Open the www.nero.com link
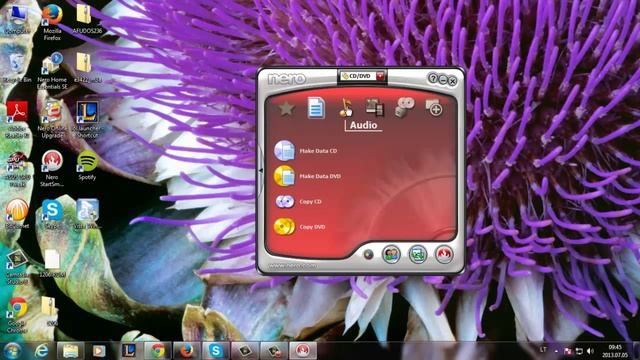The image size is (640, 360). click(x=293, y=266)
